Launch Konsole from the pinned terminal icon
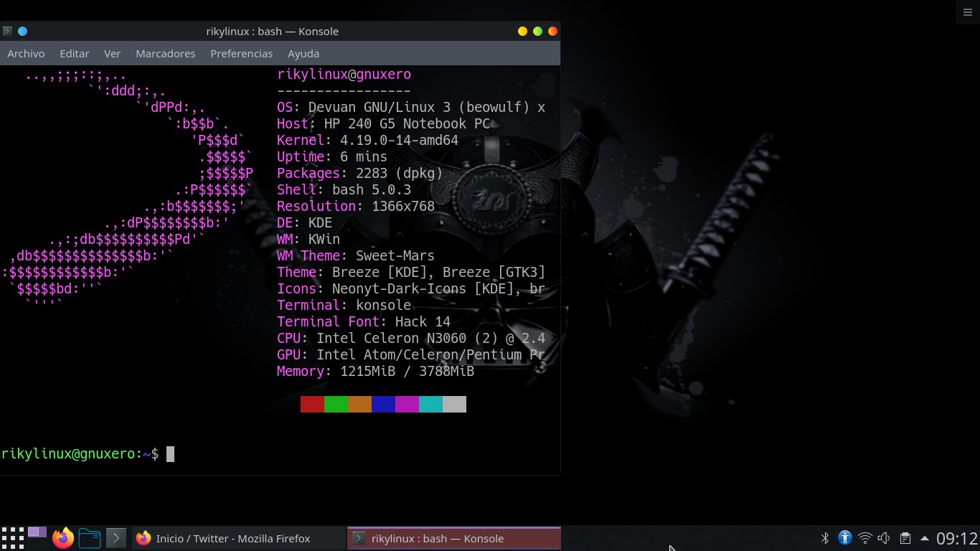The height and width of the screenshot is (551, 980). pyautogui.click(x=116, y=537)
